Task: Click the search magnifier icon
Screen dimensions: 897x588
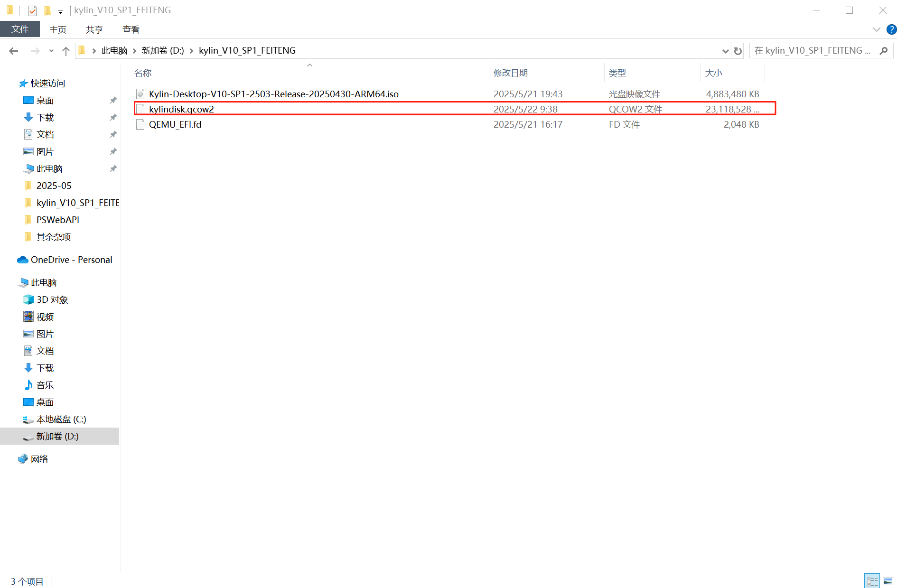Action: (884, 50)
